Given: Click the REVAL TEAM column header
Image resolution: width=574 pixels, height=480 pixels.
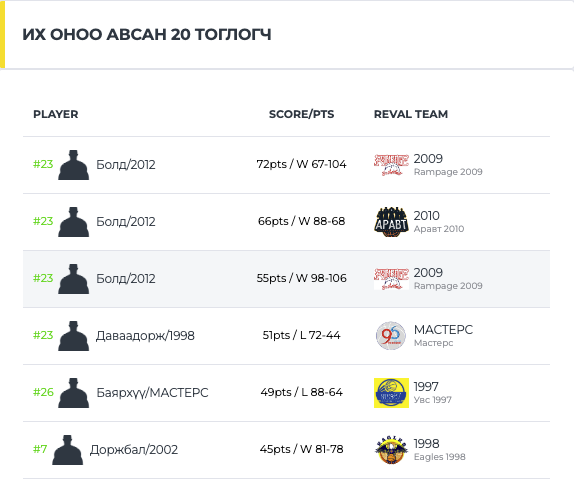Looking at the screenshot, I should click(411, 114).
